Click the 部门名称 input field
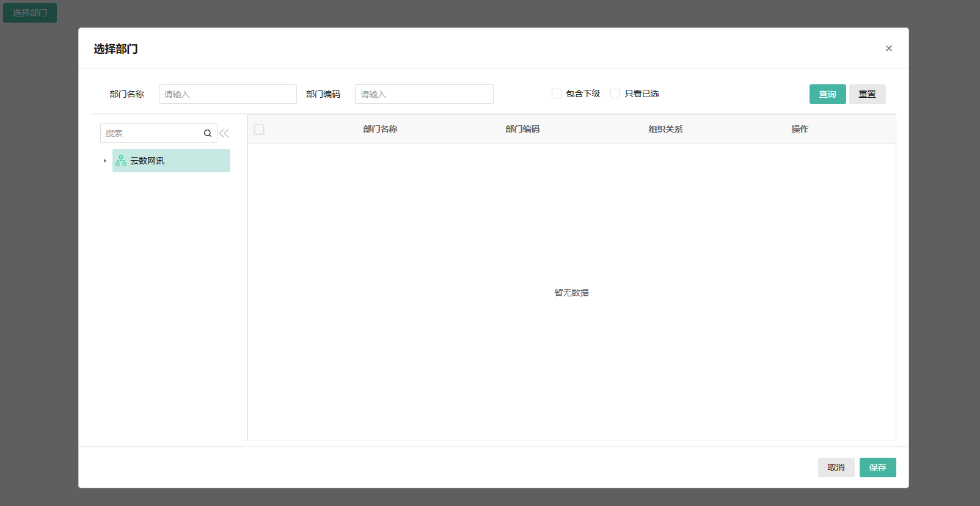The width and height of the screenshot is (980, 506). (x=227, y=94)
